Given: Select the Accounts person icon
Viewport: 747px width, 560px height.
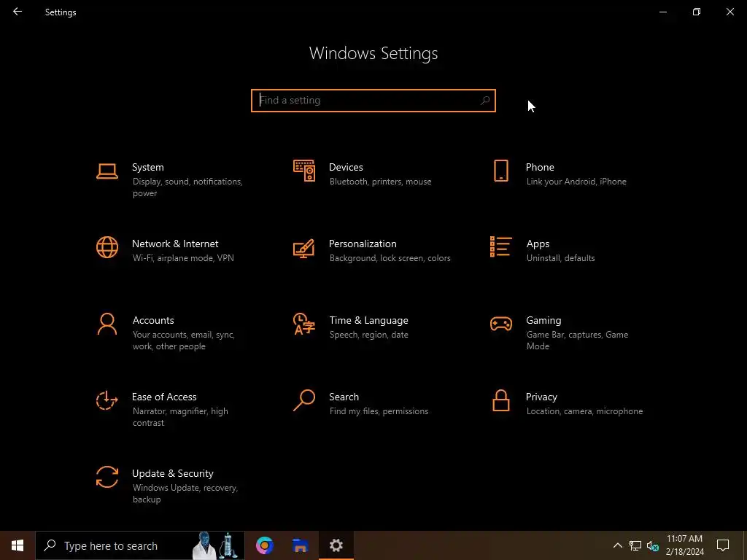Looking at the screenshot, I should click(107, 324).
